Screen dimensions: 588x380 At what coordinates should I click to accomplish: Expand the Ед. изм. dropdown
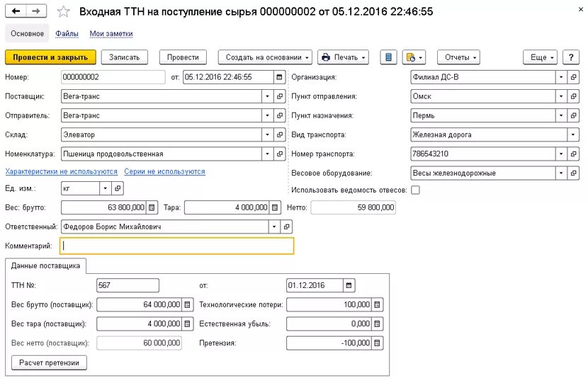tap(106, 188)
